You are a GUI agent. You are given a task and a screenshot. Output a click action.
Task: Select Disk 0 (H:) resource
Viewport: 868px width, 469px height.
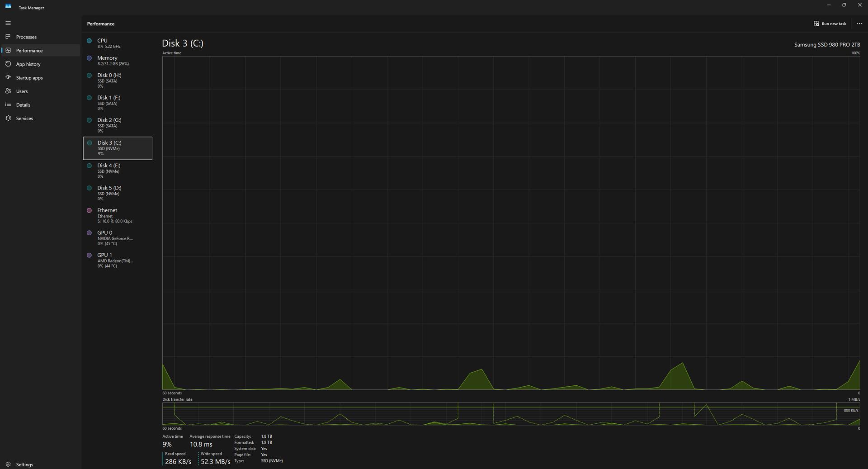tap(118, 81)
